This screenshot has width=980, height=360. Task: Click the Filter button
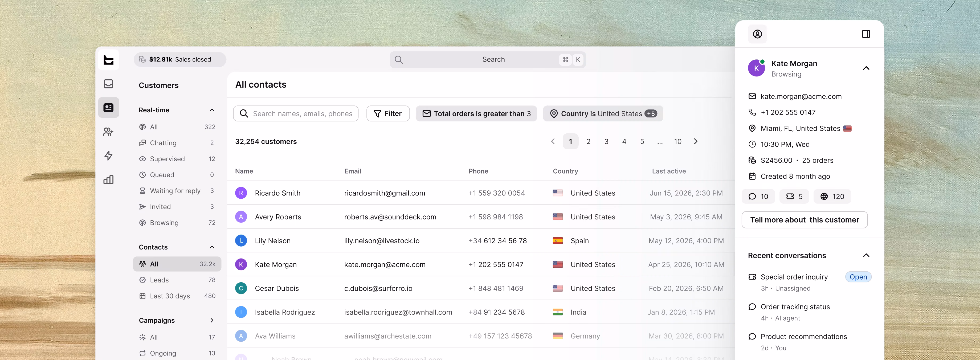point(388,113)
